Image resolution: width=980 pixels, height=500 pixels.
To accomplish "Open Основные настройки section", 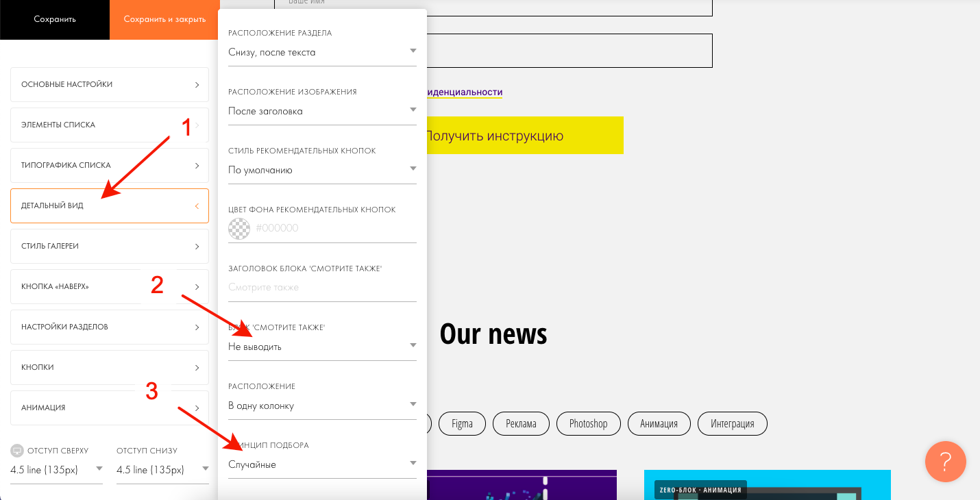I will click(110, 84).
